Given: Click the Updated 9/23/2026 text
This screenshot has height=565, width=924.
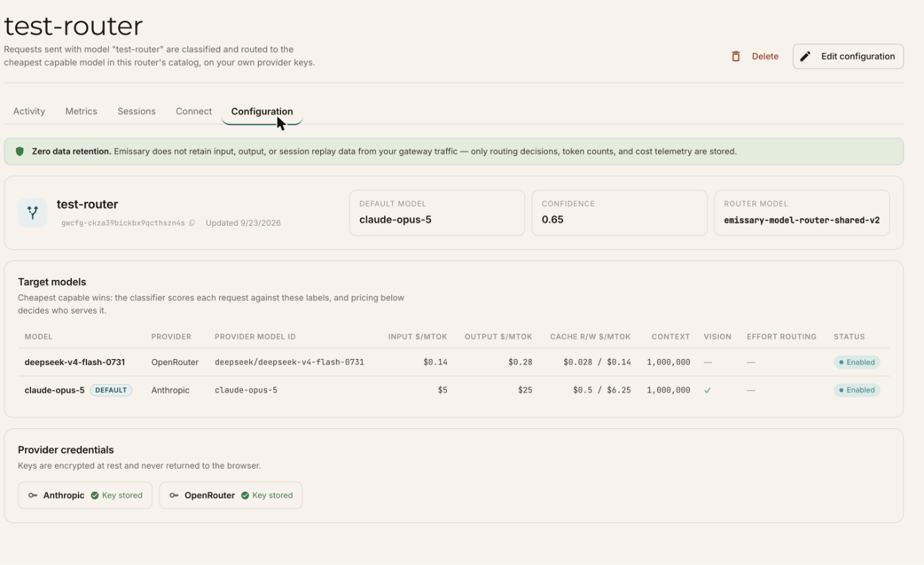Looking at the screenshot, I should 244,223.
